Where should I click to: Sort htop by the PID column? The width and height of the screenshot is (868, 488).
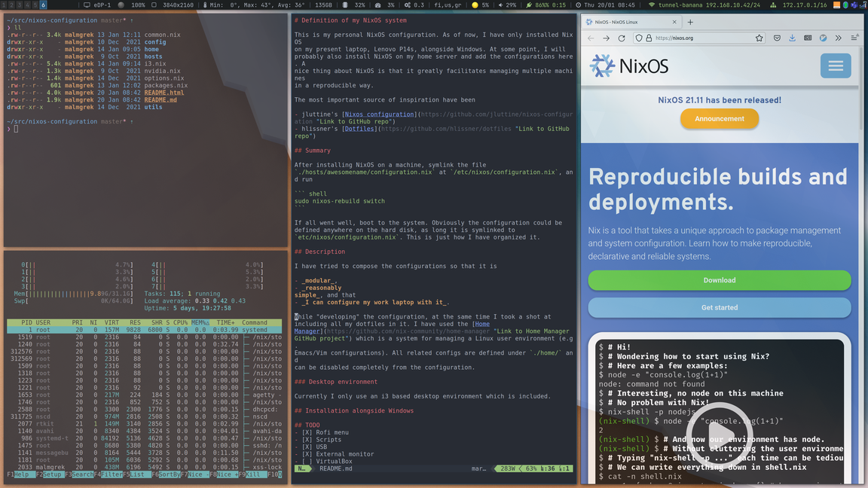click(26, 322)
